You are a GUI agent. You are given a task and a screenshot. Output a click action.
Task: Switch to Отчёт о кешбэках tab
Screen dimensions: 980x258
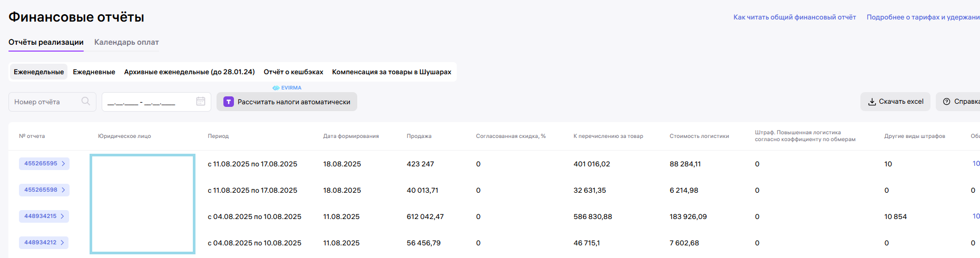point(293,72)
